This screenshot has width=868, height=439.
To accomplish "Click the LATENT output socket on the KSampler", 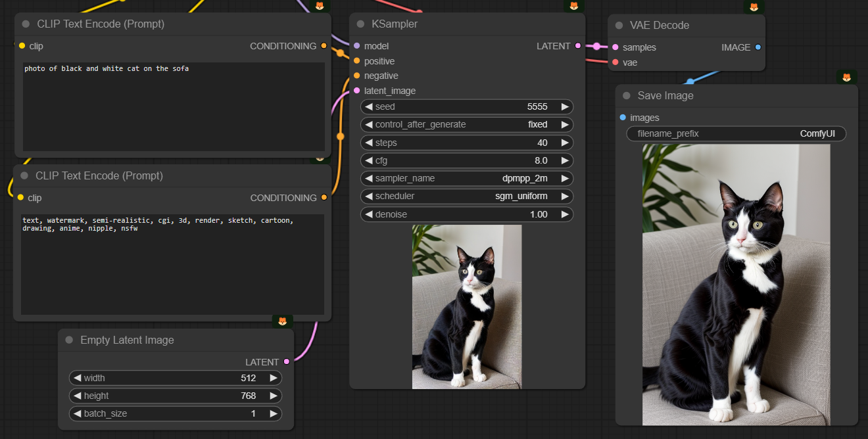I will [577, 46].
